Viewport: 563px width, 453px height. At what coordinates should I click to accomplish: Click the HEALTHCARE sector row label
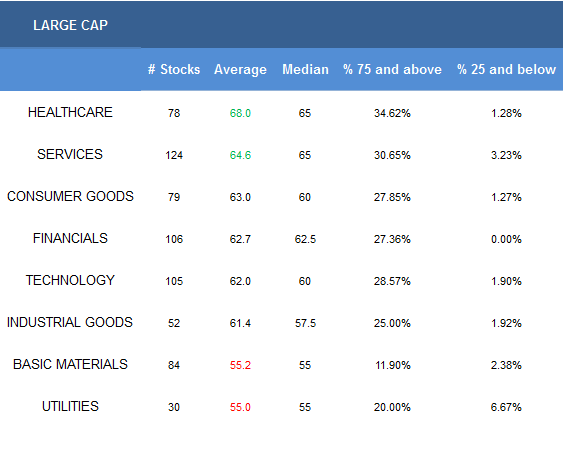point(70,112)
